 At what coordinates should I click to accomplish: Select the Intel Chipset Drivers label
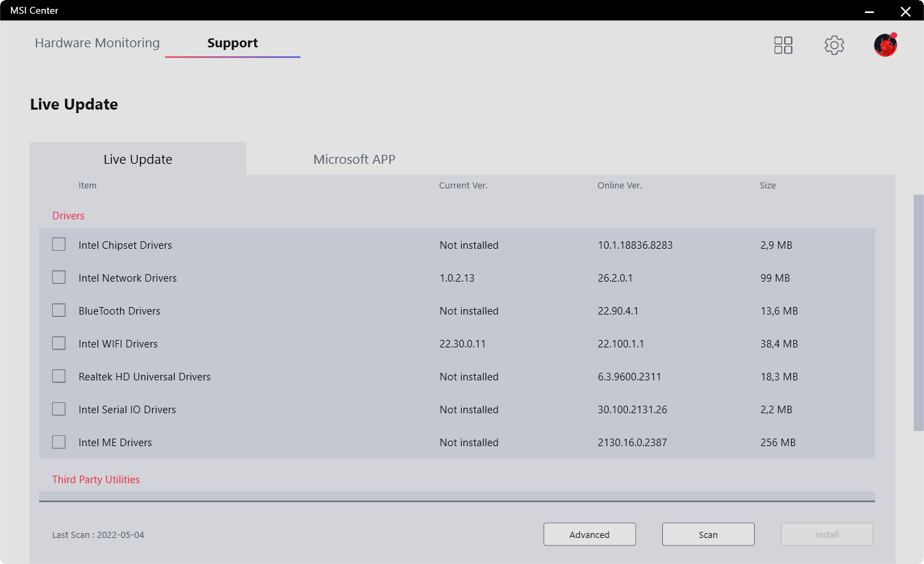[x=125, y=245]
